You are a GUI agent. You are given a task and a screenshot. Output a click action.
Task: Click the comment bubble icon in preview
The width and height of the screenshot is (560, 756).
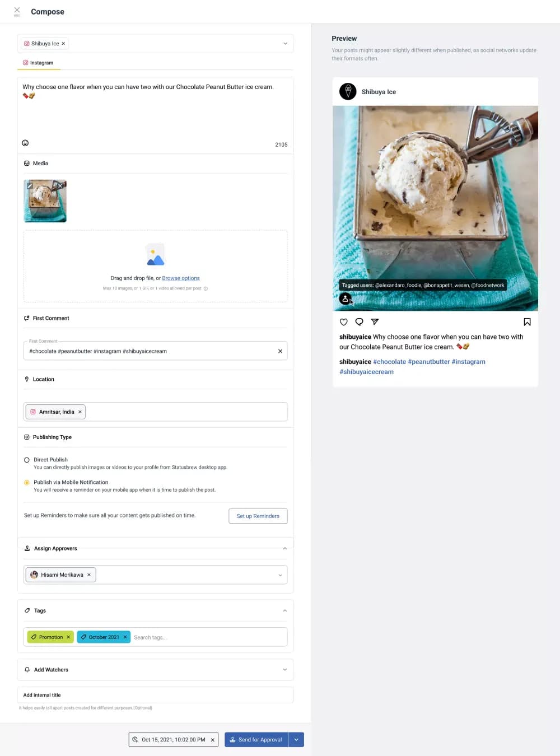[x=360, y=322]
